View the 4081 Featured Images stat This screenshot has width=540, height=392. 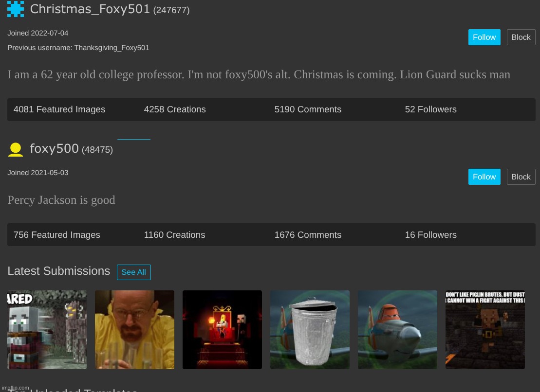(59, 109)
